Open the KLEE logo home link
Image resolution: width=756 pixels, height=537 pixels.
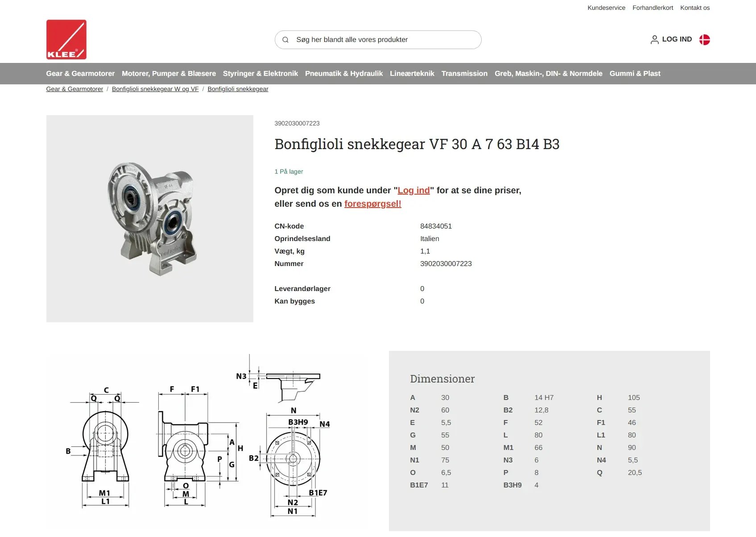tap(66, 40)
